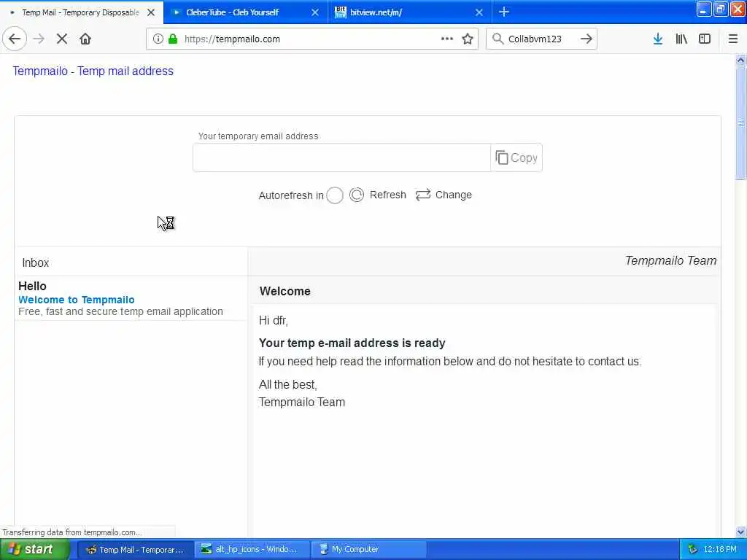Click the Hello sender name
747x560 pixels.
click(32, 286)
